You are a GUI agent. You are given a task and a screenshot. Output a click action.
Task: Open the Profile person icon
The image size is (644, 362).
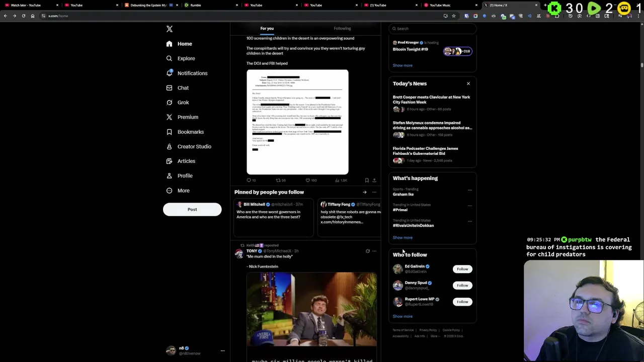pos(170,175)
